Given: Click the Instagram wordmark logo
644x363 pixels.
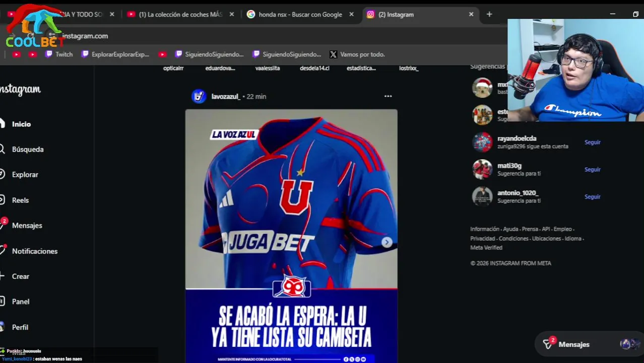Looking at the screenshot, I should (x=20, y=90).
